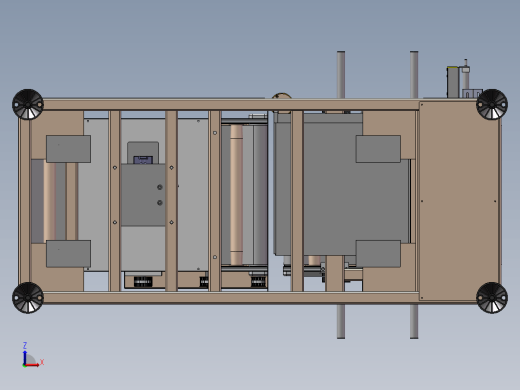Screen dimensions: 520x390
Task: Select the pneumatic cylinder assembly at top right
Action: tap(463, 80)
